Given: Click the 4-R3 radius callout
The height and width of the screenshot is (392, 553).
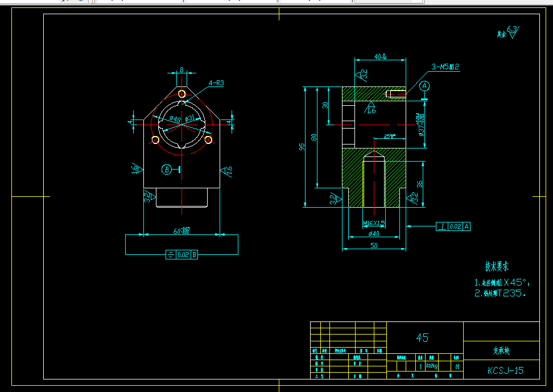Looking at the screenshot, I should coord(216,83).
